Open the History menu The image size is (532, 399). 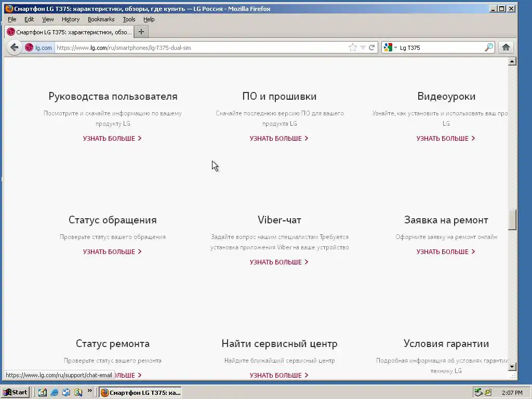click(71, 19)
